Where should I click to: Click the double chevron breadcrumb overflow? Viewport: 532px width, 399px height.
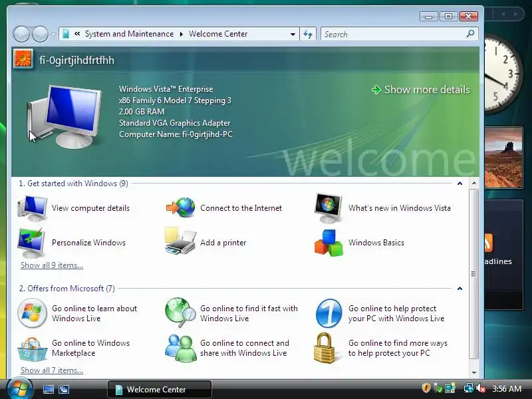[77, 34]
